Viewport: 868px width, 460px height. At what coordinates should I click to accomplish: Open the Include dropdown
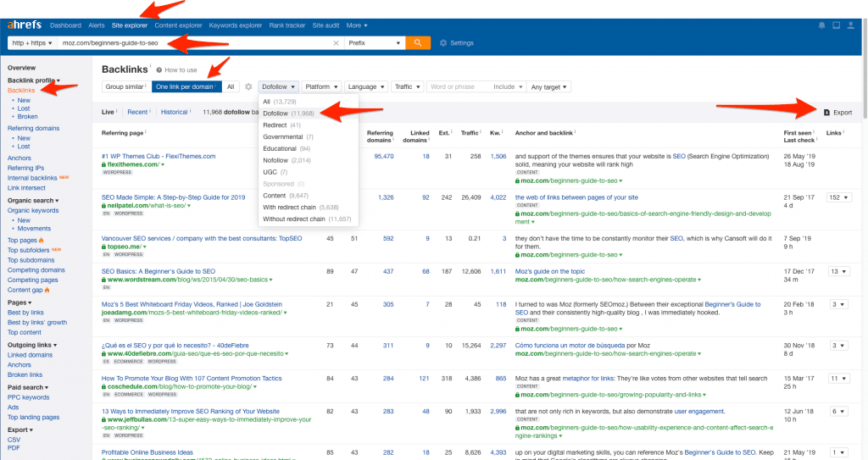pos(508,87)
